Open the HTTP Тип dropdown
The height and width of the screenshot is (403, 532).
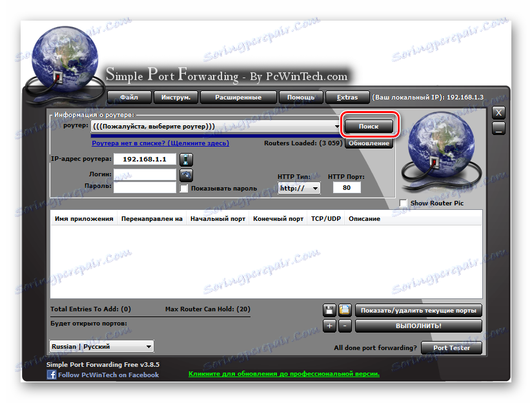point(299,188)
